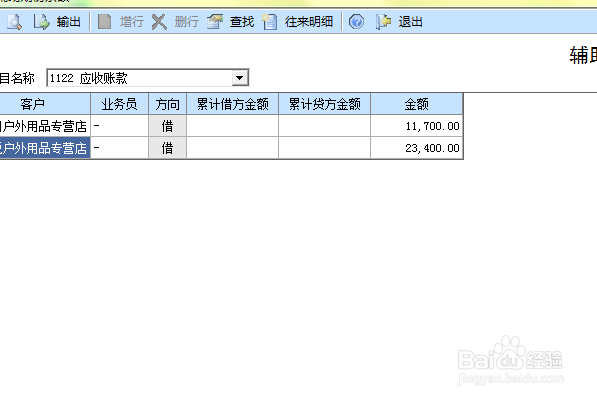Click the 累计借方金额 column header
Viewport: 597px width, 399px height.
point(233,104)
